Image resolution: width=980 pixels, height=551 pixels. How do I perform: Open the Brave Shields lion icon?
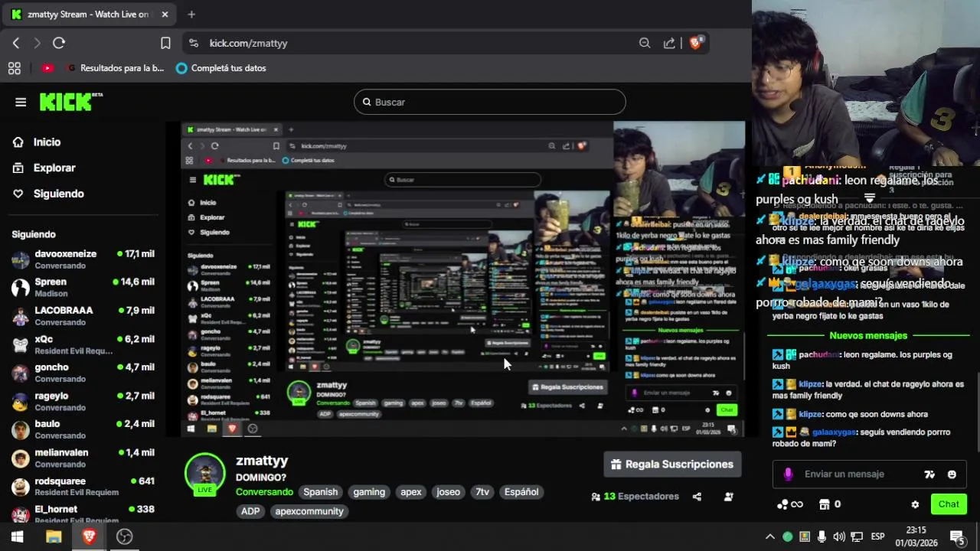(695, 43)
